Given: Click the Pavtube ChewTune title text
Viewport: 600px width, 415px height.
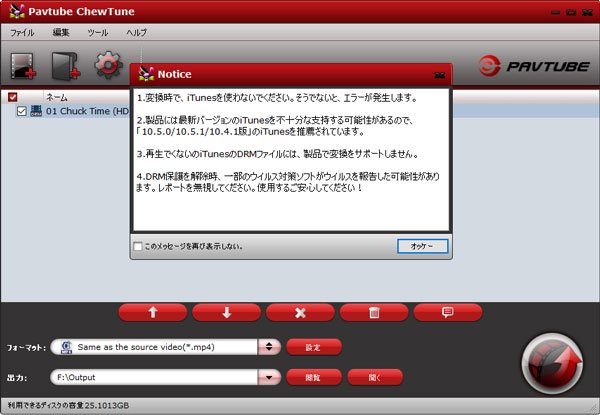Looking at the screenshot, I should 81,11.
